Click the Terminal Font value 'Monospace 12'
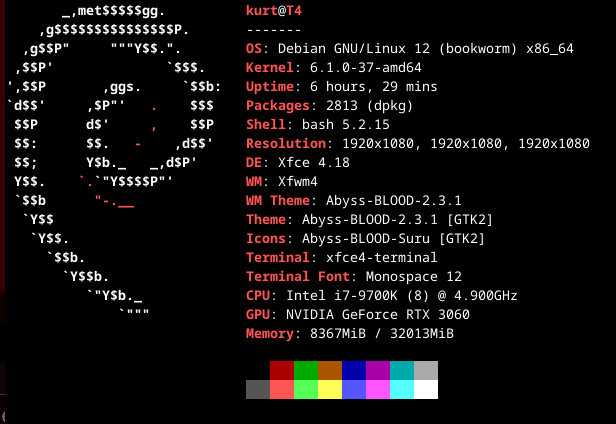616x424 pixels. tap(414, 276)
